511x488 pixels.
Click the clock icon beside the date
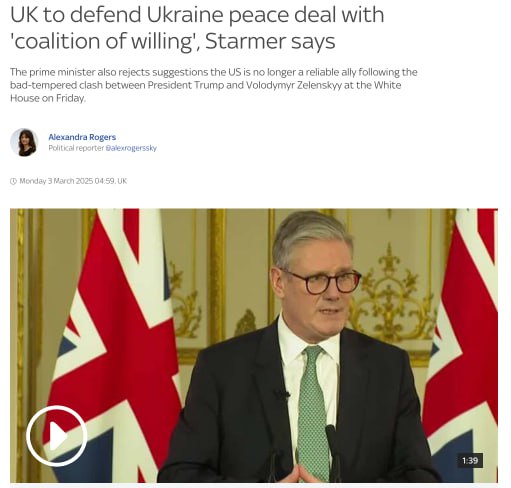click(13, 181)
